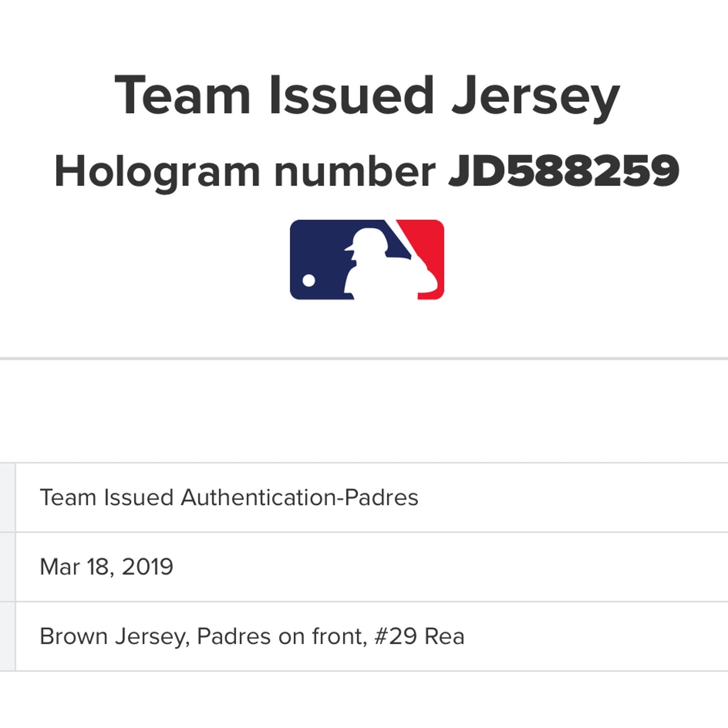
Task: Click the "Team Issued Jersey" heading
Action: [x=367, y=96]
